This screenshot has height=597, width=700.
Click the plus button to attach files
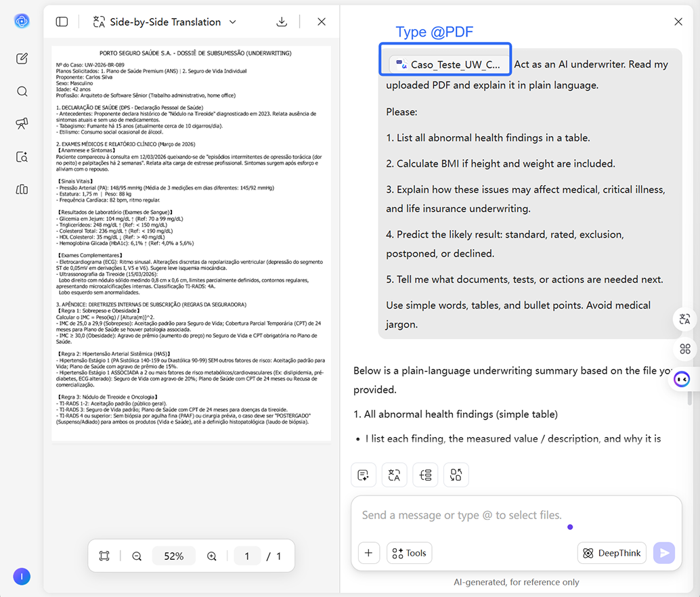tap(369, 553)
